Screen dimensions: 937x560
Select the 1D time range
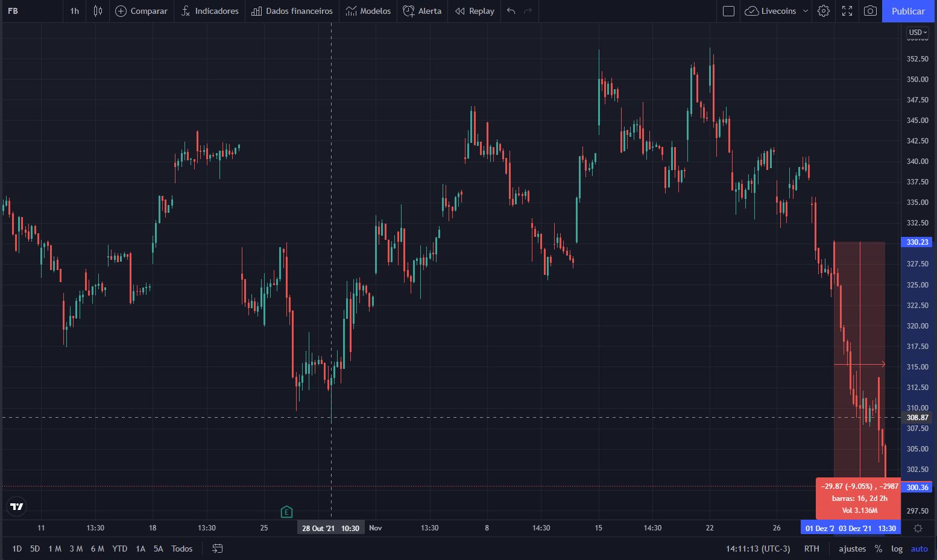pyautogui.click(x=17, y=549)
